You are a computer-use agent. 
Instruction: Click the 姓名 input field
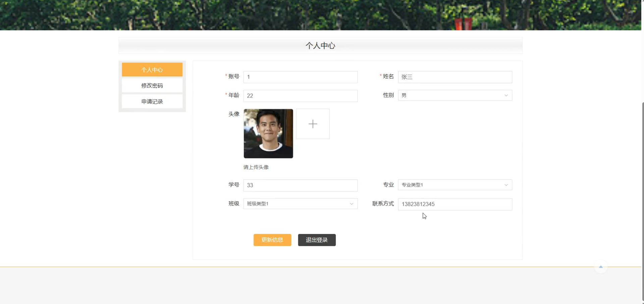[455, 77]
